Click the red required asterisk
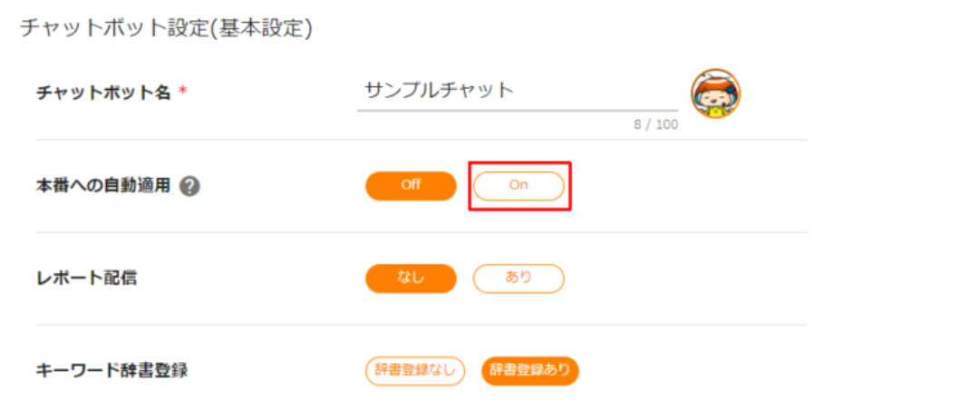This screenshot has width=980, height=411. pos(182,93)
